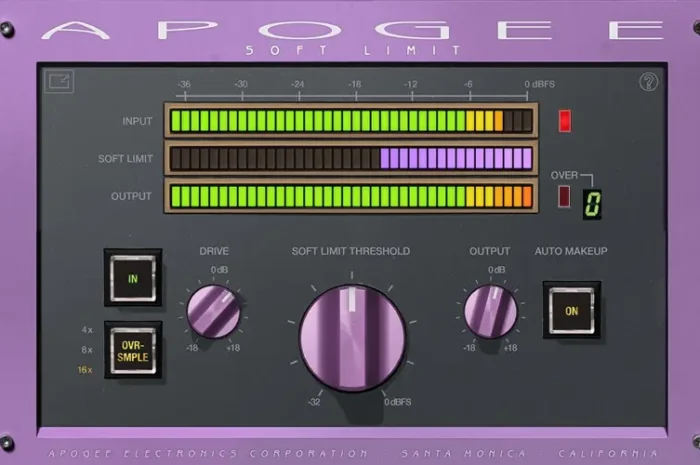Turn off Auto Makeup ON button
This screenshot has width=700, height=465.
(572, 310)
